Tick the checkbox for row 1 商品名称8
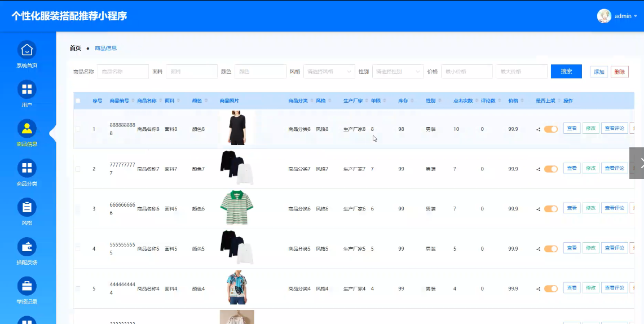The image size is (644, 324). pyautogui.click(x=78, y=129)
